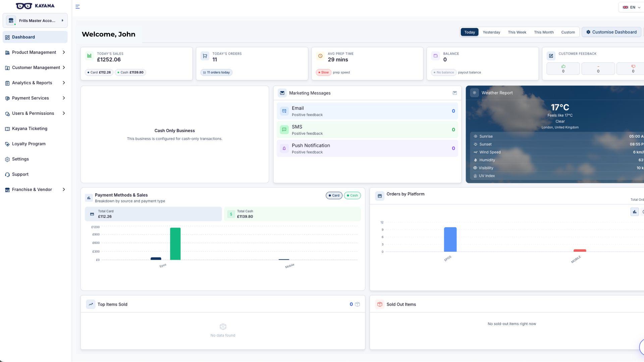The image size is (644, 362).
Task: Open Support in sidebar
Action: [35, 174]
